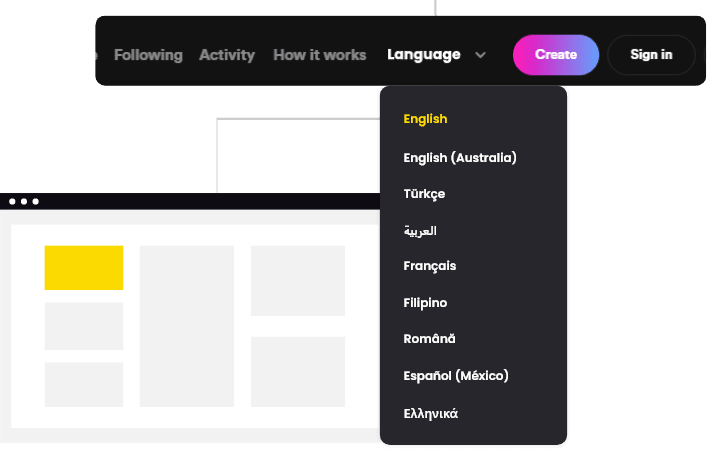Choose the Arabic language option
Image resolution: width=707 pixels, height=453 pixels.
pos(420,231)
